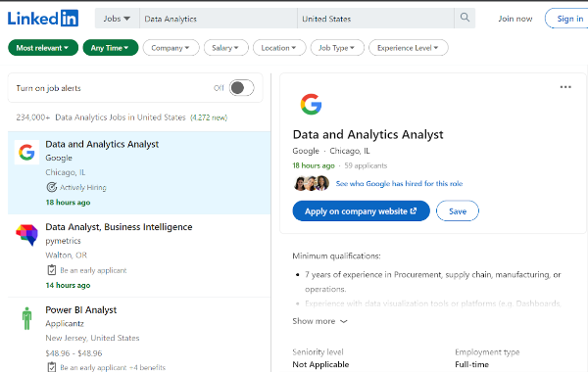
Task: Click clipboard icon on Power BI Analyst listing
Action: (51, 367)
